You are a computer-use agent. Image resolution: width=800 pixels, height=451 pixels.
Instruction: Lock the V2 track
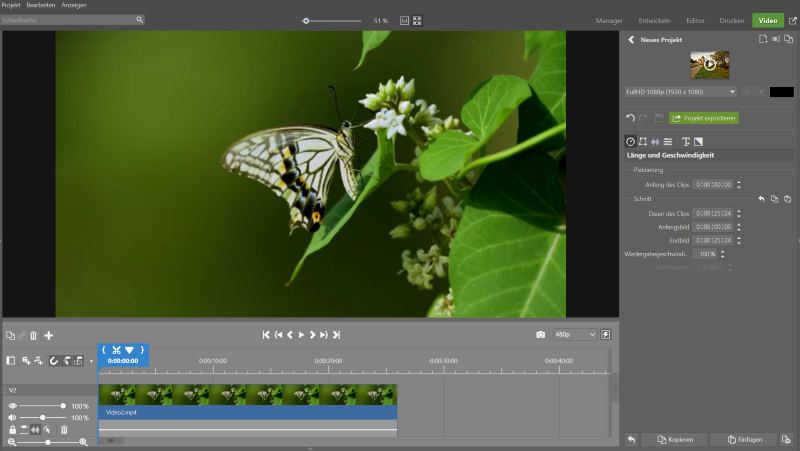pyautogui.click(x=12, y=430)
